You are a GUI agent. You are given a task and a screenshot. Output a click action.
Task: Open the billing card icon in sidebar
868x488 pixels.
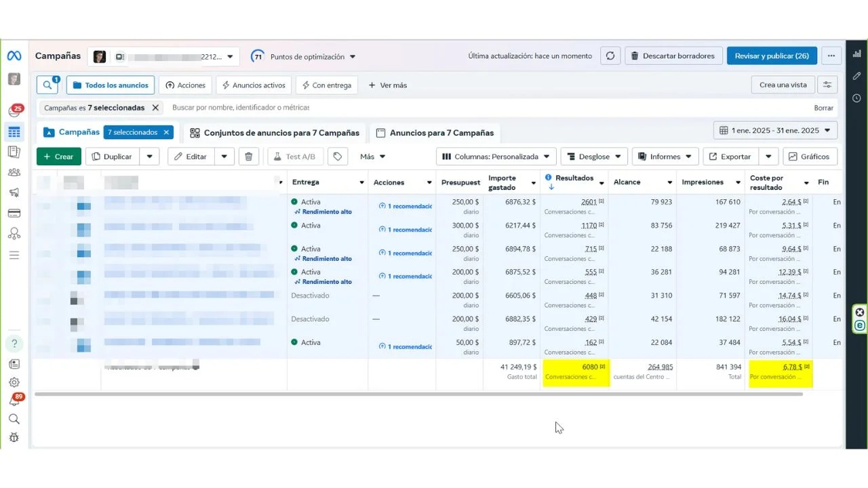pyautogui.click(x=14, y=213)
